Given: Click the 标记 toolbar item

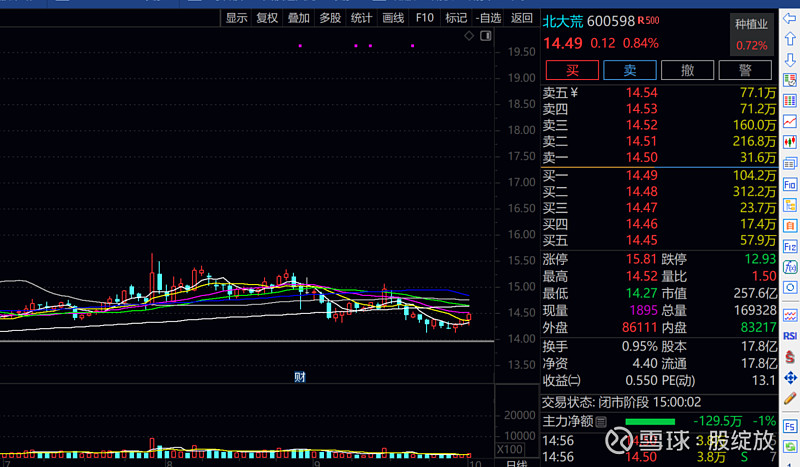Looking at the screenshot, I should pos(456,18).
